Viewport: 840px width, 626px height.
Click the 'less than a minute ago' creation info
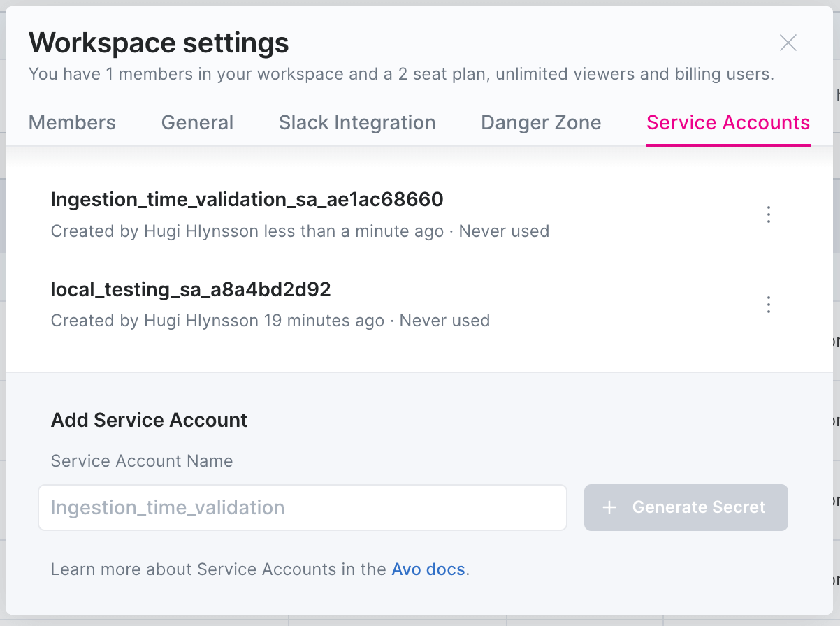point(353,231)
